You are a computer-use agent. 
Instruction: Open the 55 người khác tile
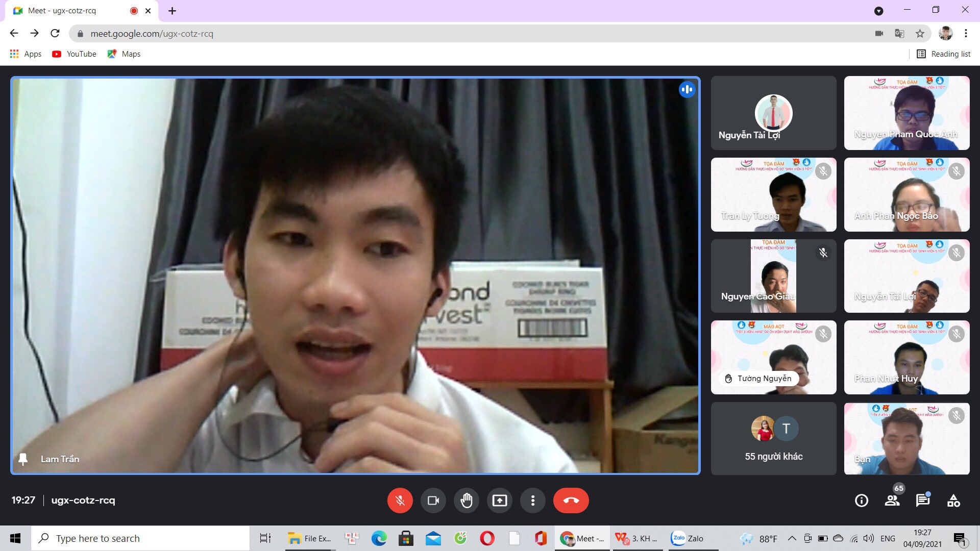coord(773,439)
